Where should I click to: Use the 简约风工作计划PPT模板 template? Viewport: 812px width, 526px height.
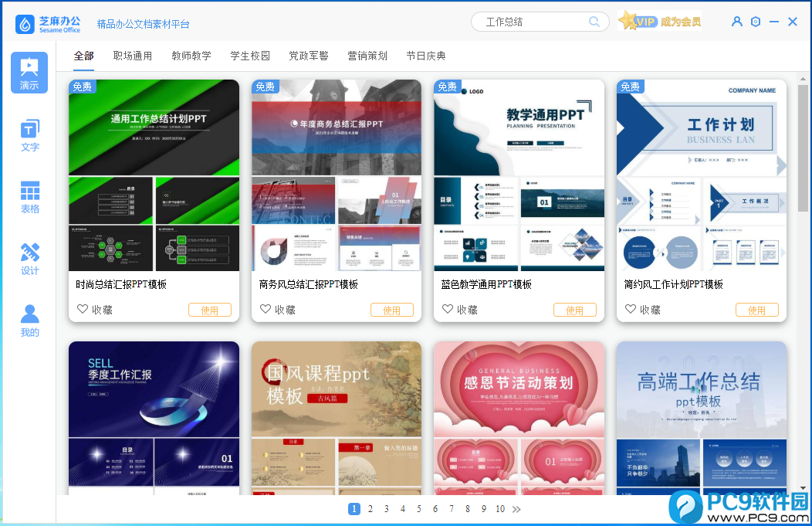point(756,310)
